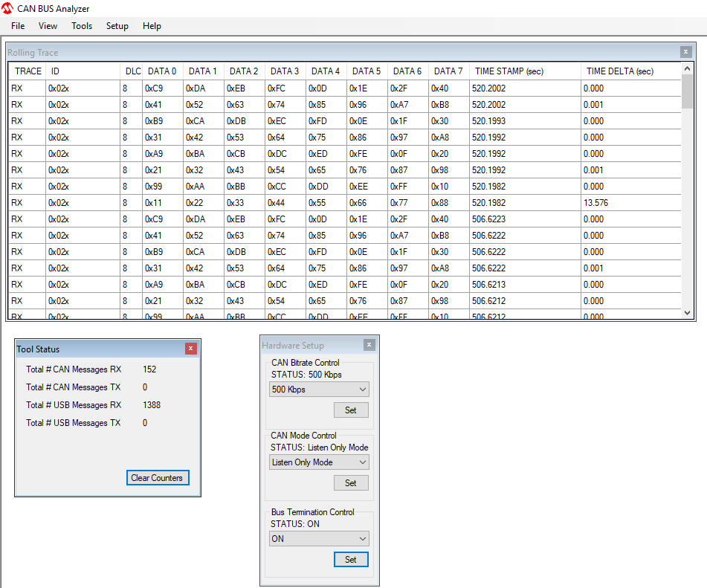Open the CAN bitrate 500 Kbps dropdown

click(x=319, y=390)
